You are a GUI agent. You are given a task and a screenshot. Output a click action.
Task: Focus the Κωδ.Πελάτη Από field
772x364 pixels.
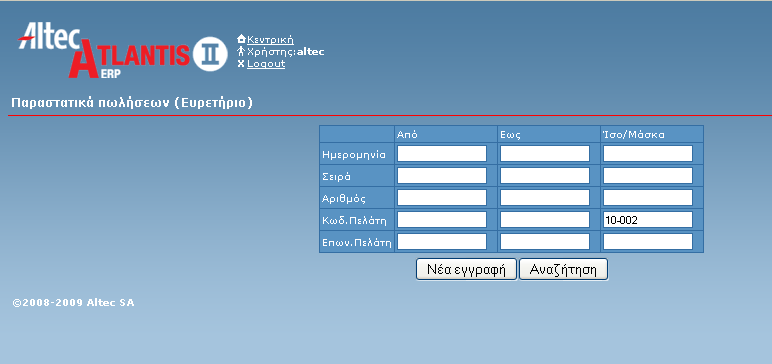pos(442,220)
